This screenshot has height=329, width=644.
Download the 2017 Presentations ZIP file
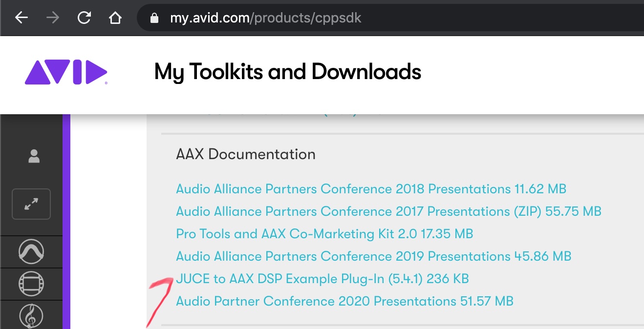coord(388,211)
